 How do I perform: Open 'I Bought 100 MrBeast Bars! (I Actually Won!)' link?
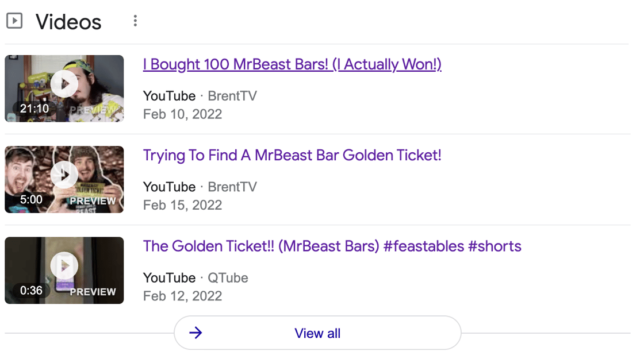coord(292,64)
